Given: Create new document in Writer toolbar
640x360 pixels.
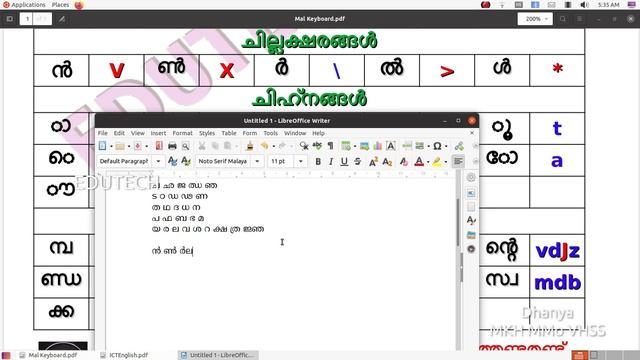Looking at the screenshot, I should click(x=102, y=146).
